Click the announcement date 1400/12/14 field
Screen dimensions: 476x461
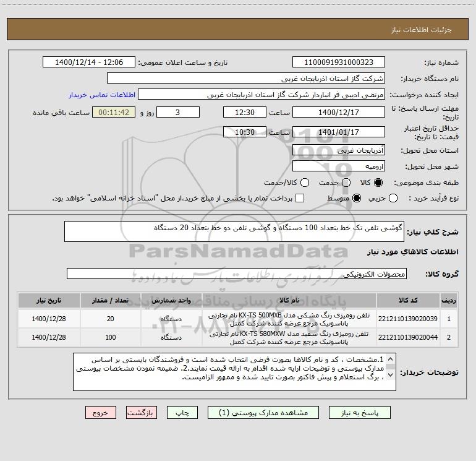point(89,62)
